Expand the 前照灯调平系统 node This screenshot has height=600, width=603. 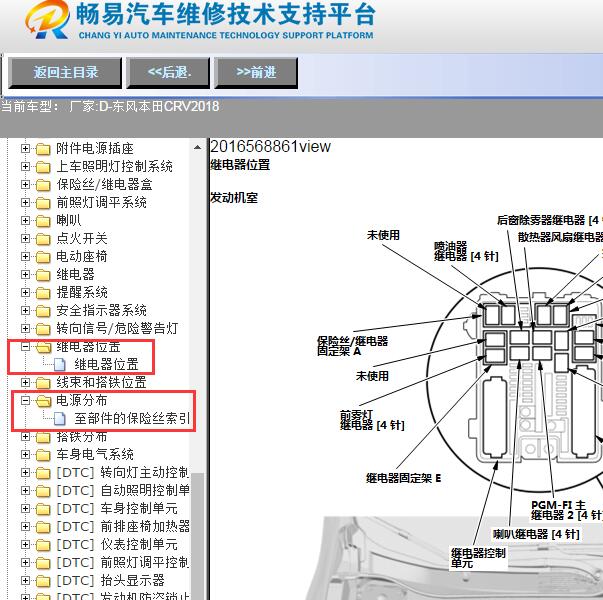pyautogui.click(x=25, y=202)
